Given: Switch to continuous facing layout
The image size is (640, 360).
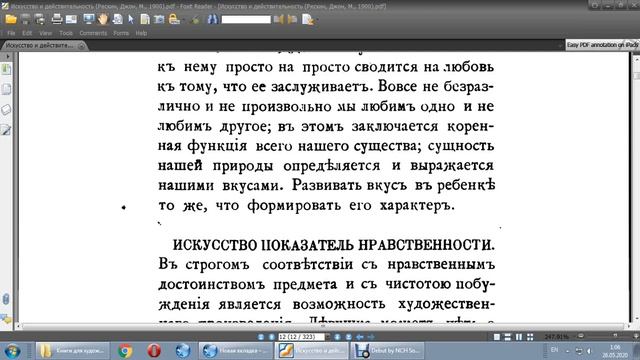Looking at the screenshot, I should coord(530,337).
